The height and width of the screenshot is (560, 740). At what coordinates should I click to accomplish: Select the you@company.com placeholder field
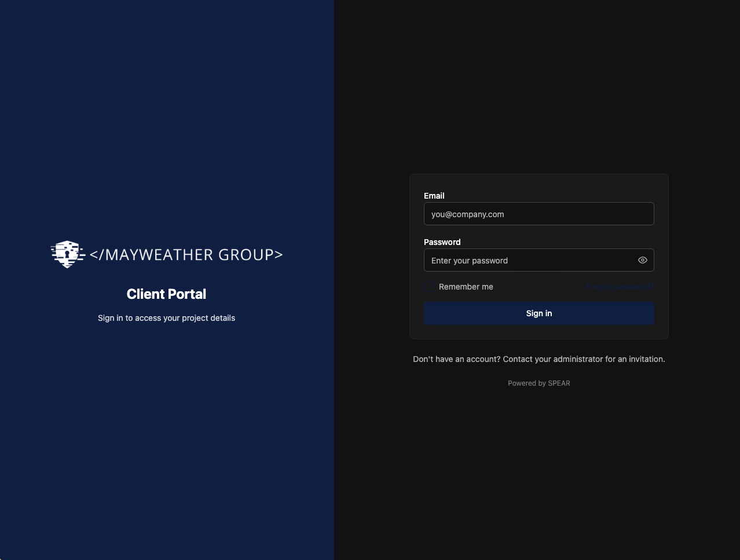tap(538, 214)
